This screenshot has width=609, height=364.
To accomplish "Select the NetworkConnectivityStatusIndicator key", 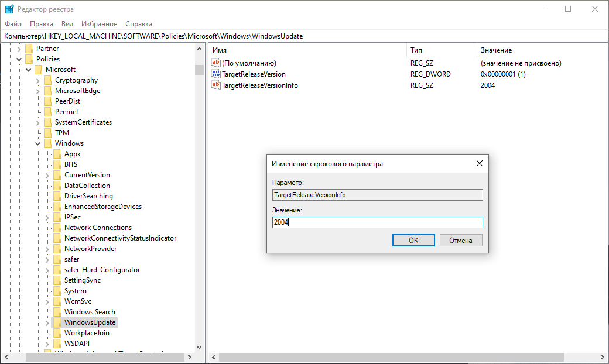I will [x=121, y=238].
